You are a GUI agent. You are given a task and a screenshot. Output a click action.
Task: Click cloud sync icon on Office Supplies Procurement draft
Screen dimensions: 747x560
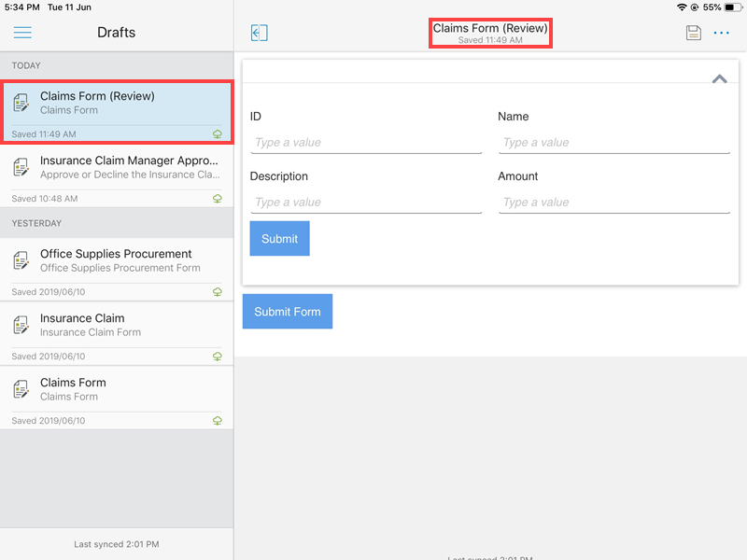[x=218, y=292]
